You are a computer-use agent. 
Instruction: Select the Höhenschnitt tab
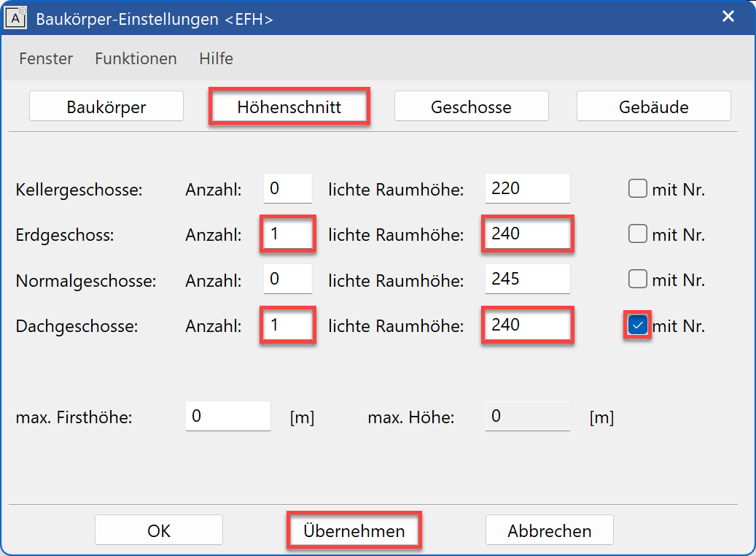pos(289,107)
